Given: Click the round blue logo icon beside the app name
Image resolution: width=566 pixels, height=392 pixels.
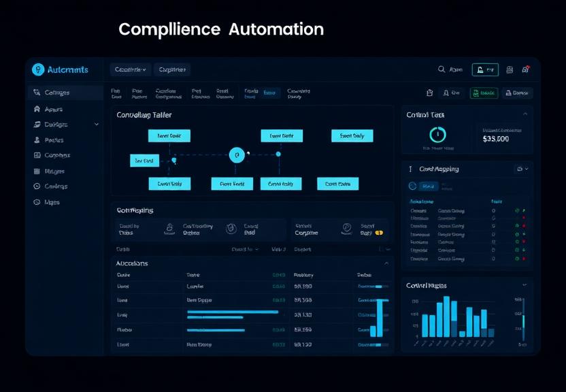Looking at the screenshot, I should 38,69.
